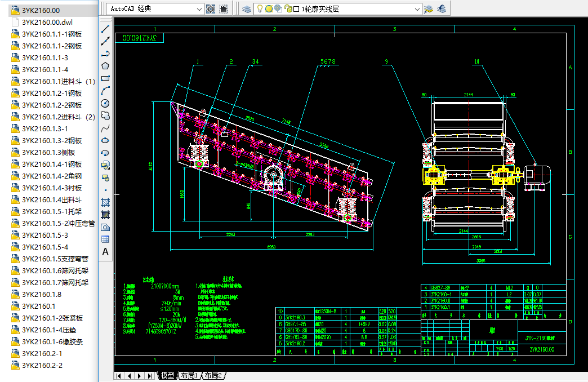Open Layer Properties Manager

coord(246,9)
